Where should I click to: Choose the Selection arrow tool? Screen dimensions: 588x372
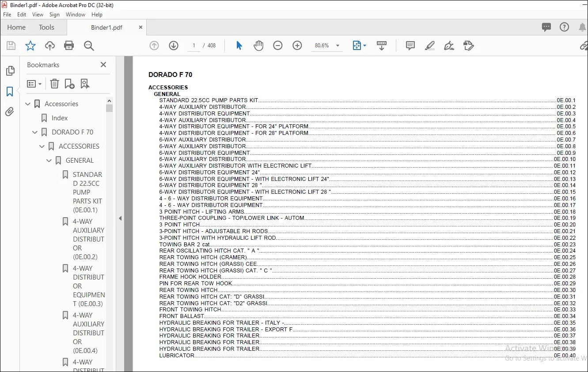[x=239, y=46]
